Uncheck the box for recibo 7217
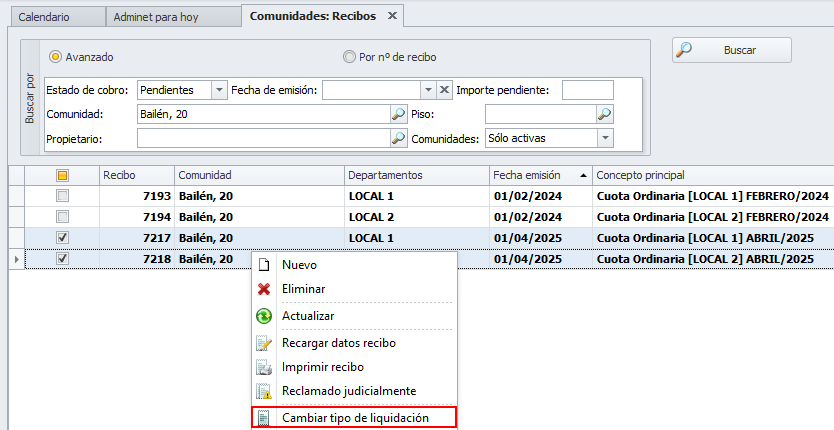Screen dimensions: 834x430 point(62,237)
